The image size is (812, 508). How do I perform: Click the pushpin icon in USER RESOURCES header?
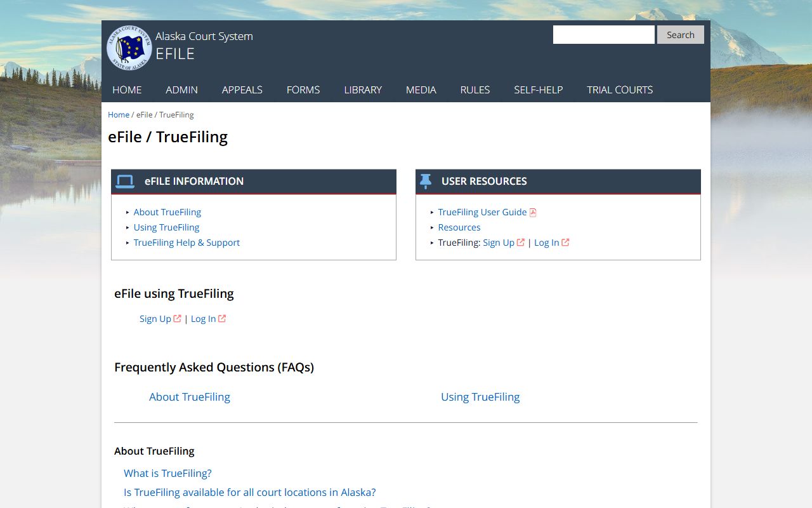[426, 182]
